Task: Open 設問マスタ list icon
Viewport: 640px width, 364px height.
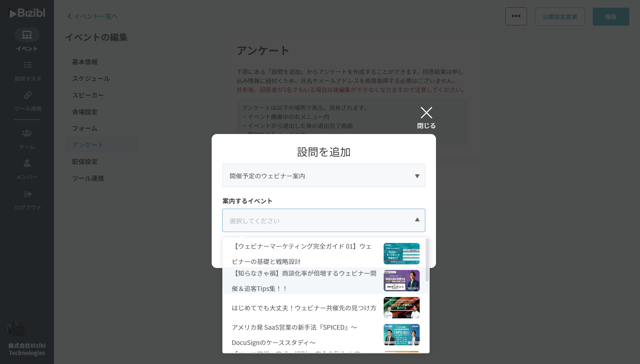Action: tap(28, 65)
